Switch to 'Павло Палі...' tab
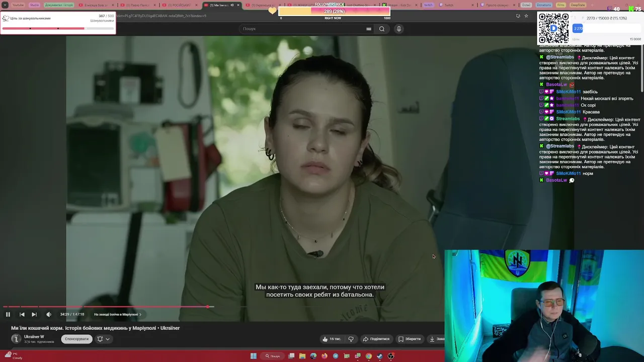644x362 pixels. point(137,5)
